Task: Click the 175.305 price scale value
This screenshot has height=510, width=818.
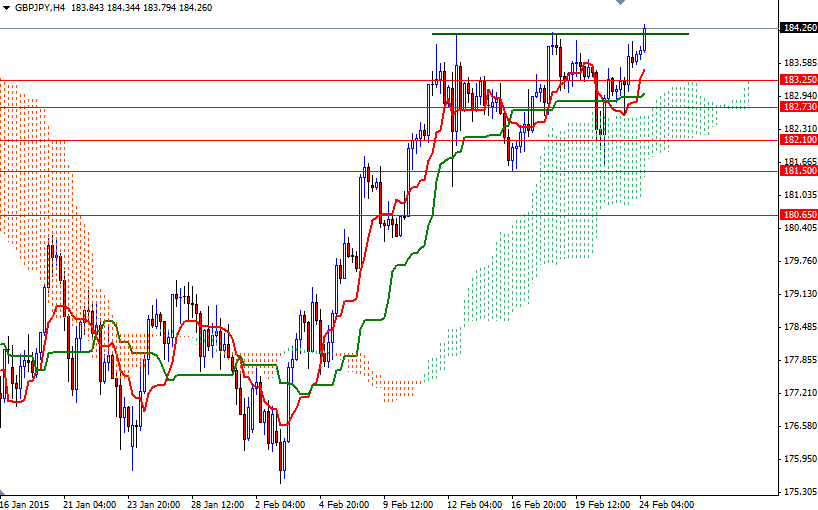Action: coord(800,492)
